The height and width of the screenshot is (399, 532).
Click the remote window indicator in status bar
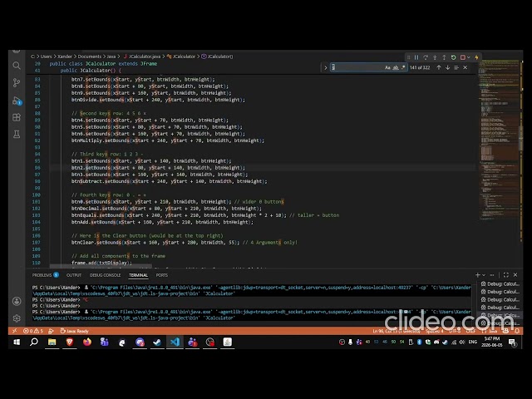tap(14, 331)
